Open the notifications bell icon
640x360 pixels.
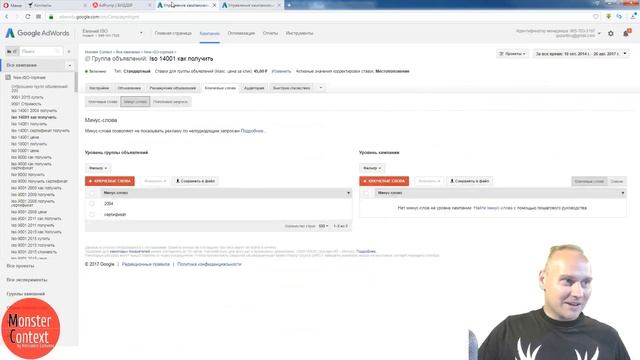626,33
